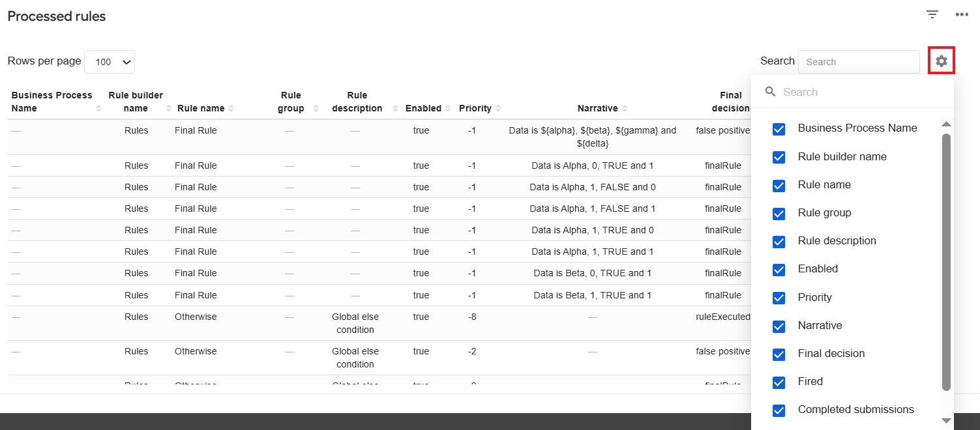Click the 'Processed rules' heading
980x430 pixels.
pos(57,16)
